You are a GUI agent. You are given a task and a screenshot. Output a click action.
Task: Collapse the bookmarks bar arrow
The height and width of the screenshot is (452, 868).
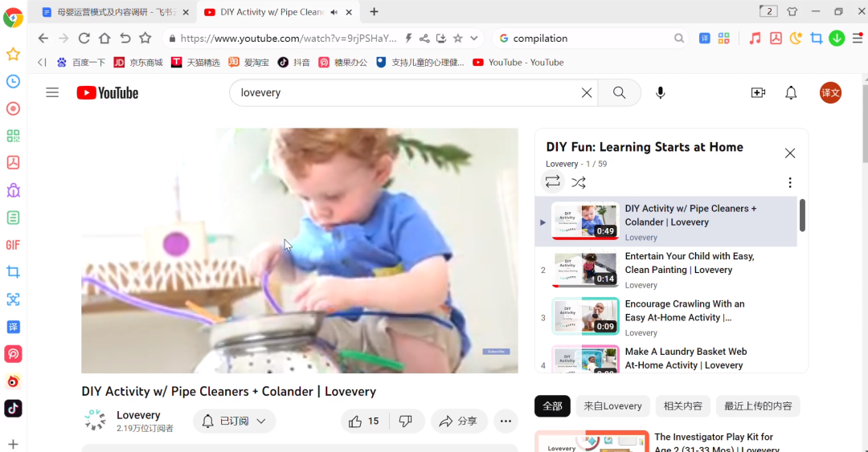coord(42,62)
